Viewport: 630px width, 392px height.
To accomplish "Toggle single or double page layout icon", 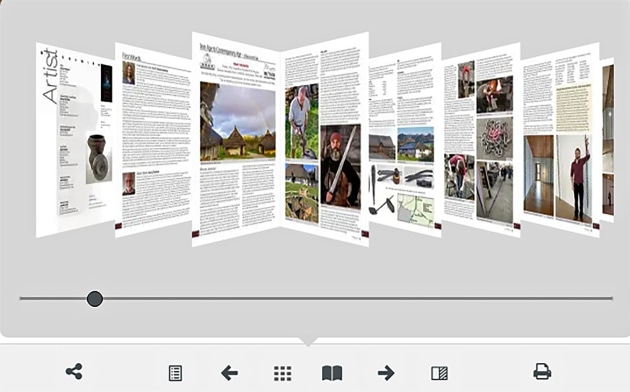I will (439, 373).
